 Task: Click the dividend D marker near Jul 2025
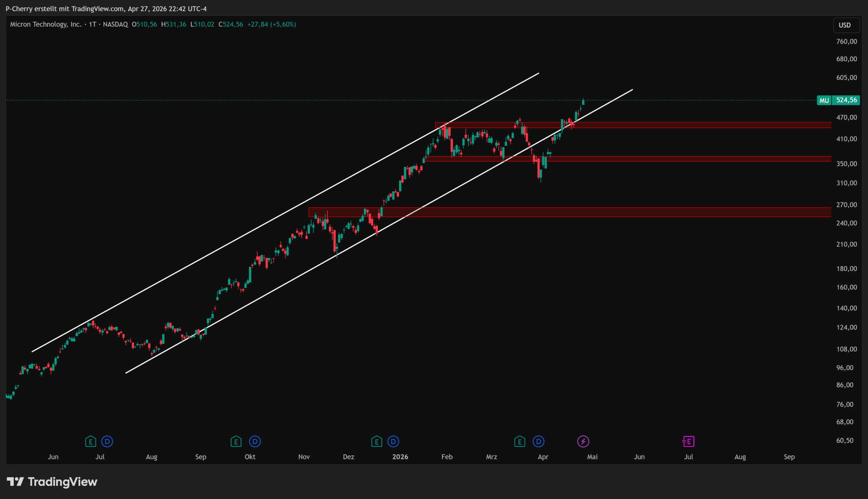click(x=107, y=441)
